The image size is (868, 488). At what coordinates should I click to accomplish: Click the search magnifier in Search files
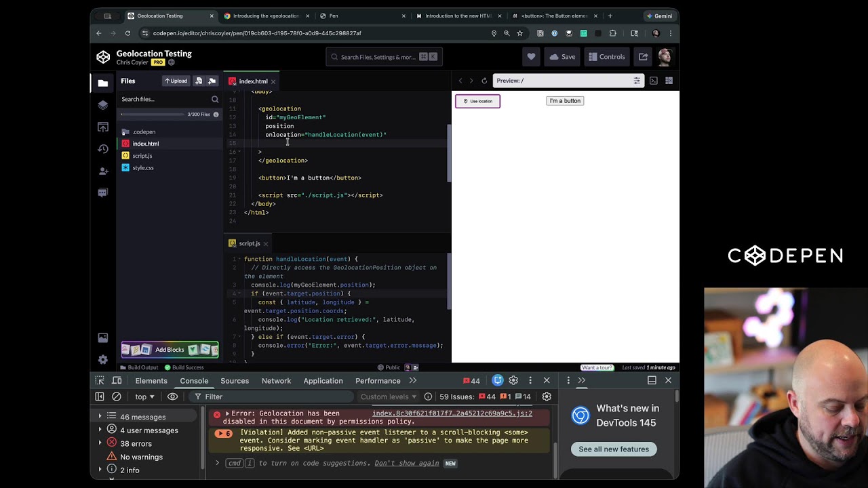pos(215,99)
